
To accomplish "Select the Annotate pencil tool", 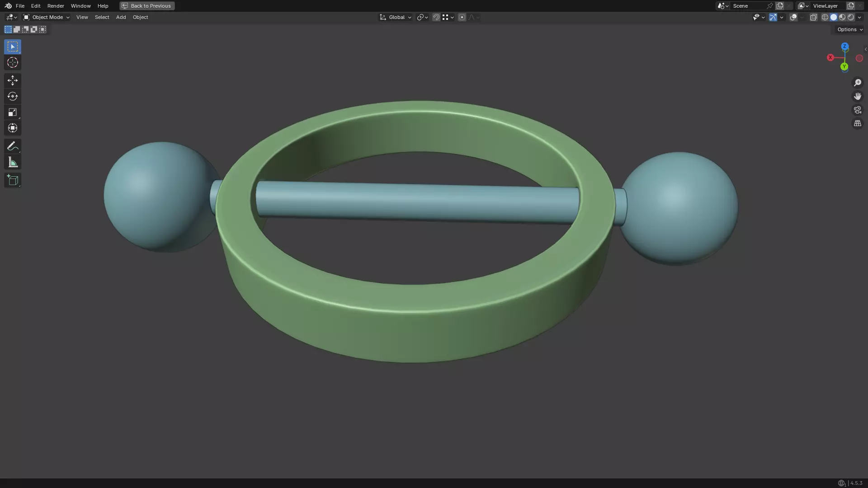I will point(13,146).
